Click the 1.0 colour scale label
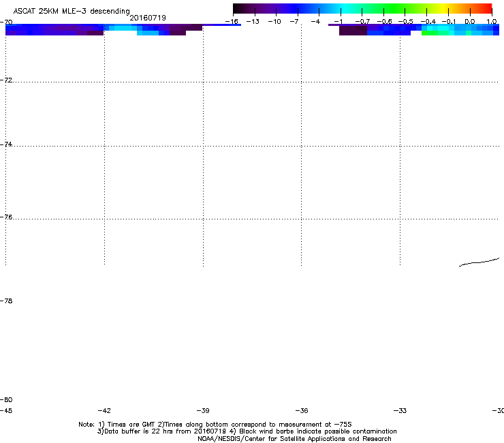The width and height of the screenshot is (504, 443). (492, 22)
